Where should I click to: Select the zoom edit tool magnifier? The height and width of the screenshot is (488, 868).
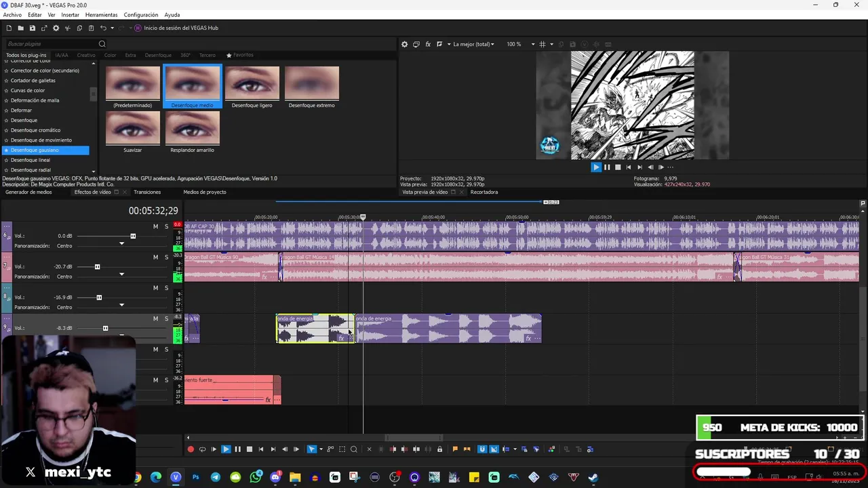point(353,449)
